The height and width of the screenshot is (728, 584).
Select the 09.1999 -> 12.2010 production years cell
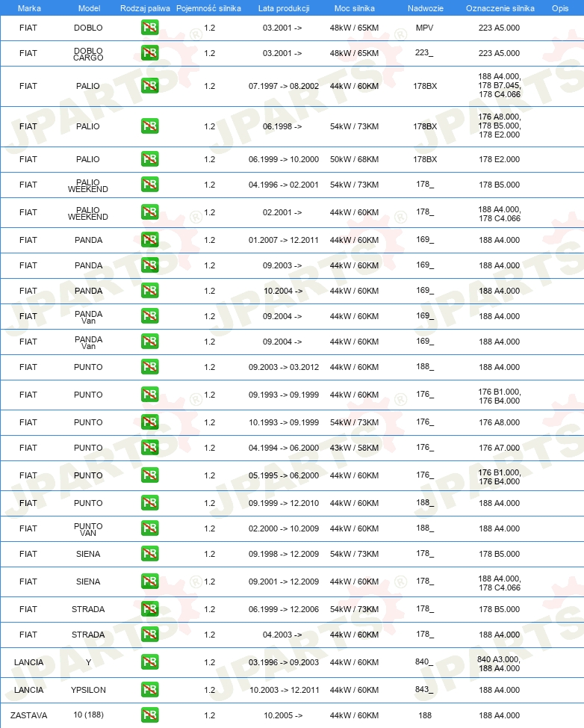(284, 503)
